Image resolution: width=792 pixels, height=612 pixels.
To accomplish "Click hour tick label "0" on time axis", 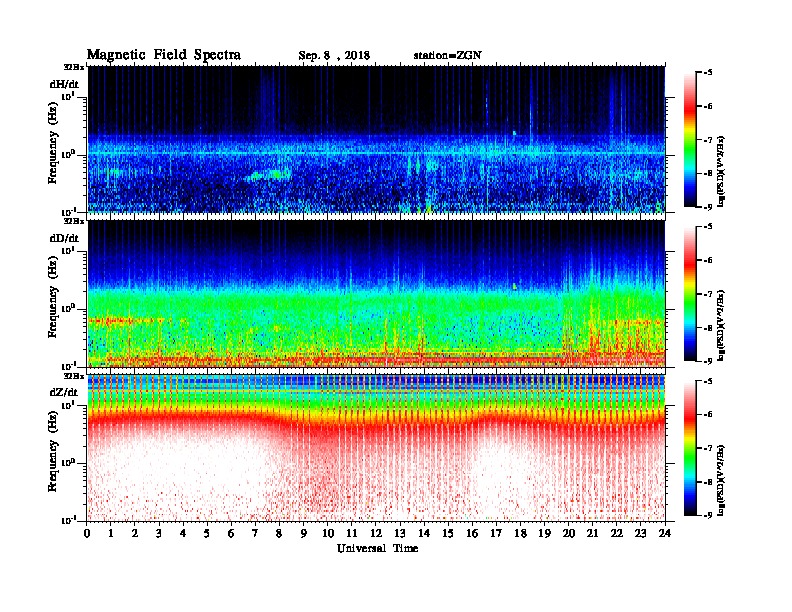I will tap(87, 534).
